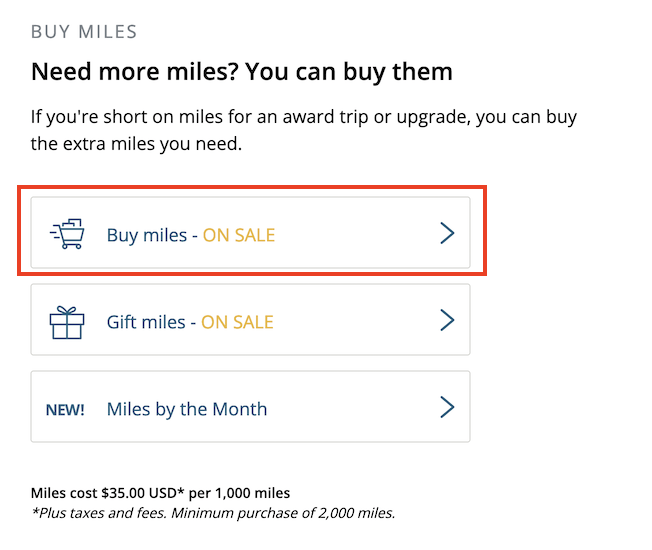Click the 'per 1,000 miles' text
The height and width of the screenshot is (550, 652).
point(239,493)
